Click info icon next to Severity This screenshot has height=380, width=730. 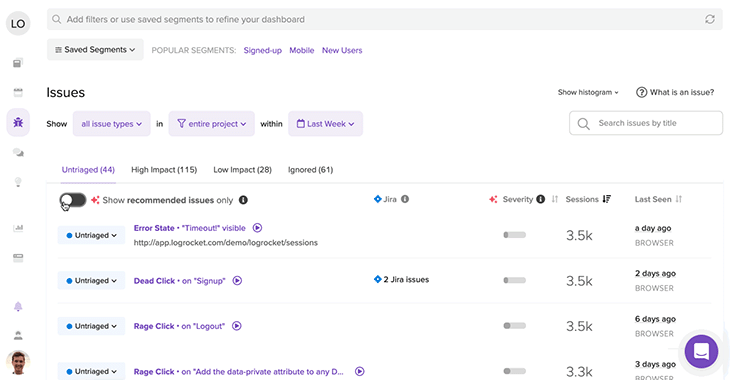click(x=540, y=199)
